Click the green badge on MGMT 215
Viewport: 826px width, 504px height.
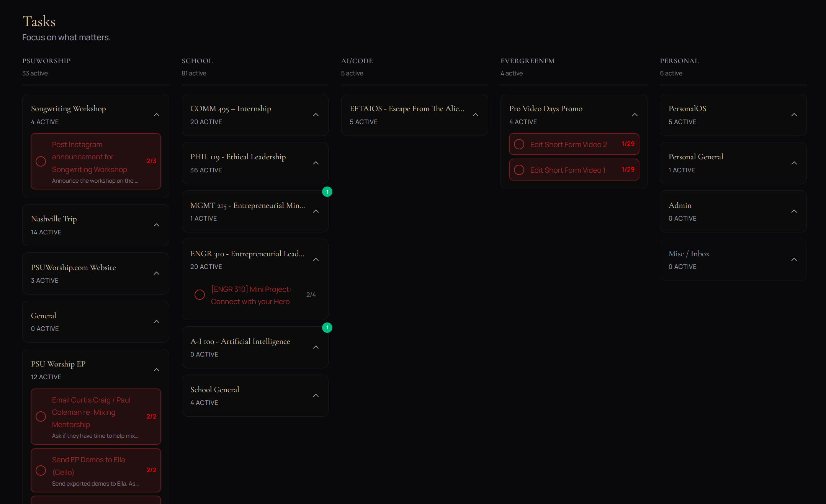click(x=327, y=192)
